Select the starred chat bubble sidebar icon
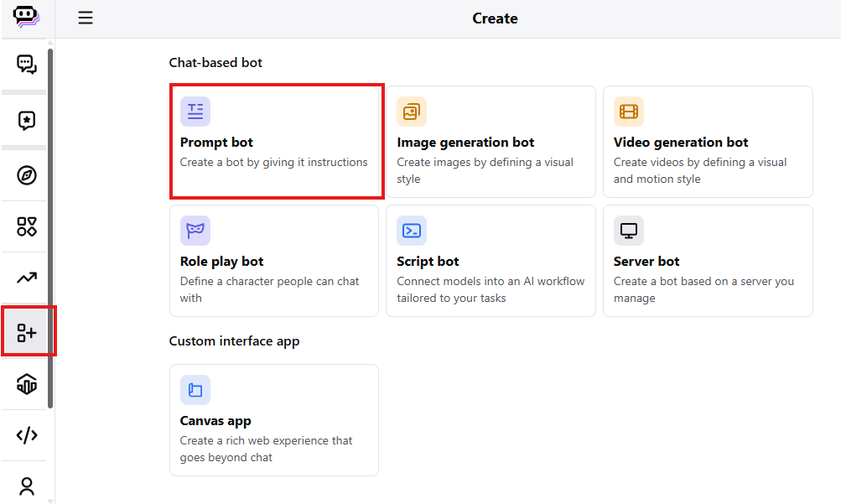 27,121
